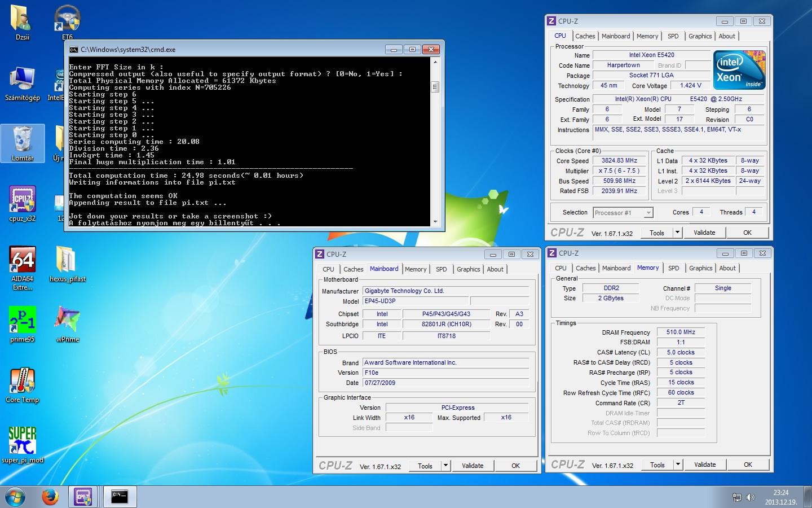Click cmd scrollbar down arrow
This screenshot has width=812, height=508.
tap(435, 222)
